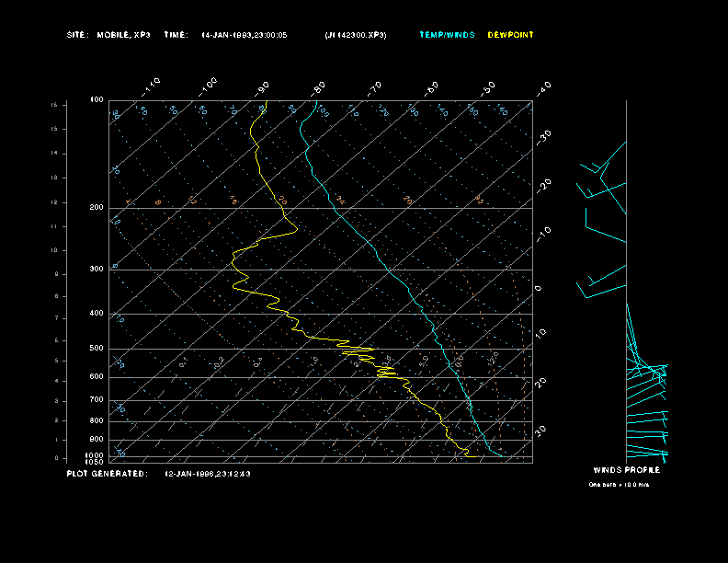This screenshot has height=563, width=728.
Task: Click the -80 temperature label above chart
Action: 318,88
